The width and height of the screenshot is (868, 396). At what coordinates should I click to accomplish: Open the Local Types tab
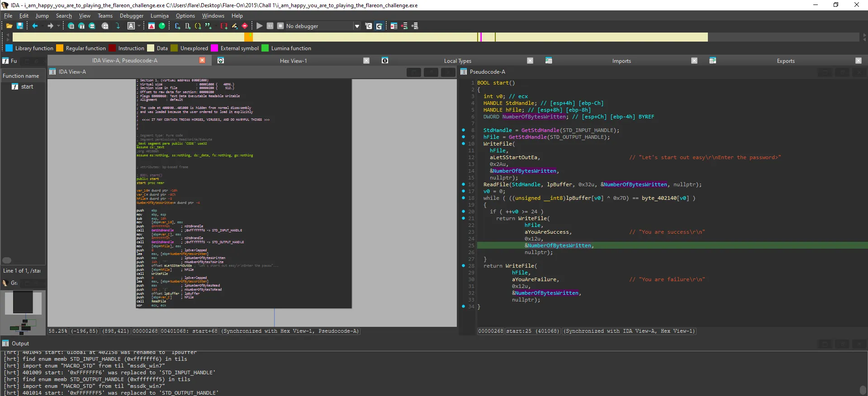457,61
